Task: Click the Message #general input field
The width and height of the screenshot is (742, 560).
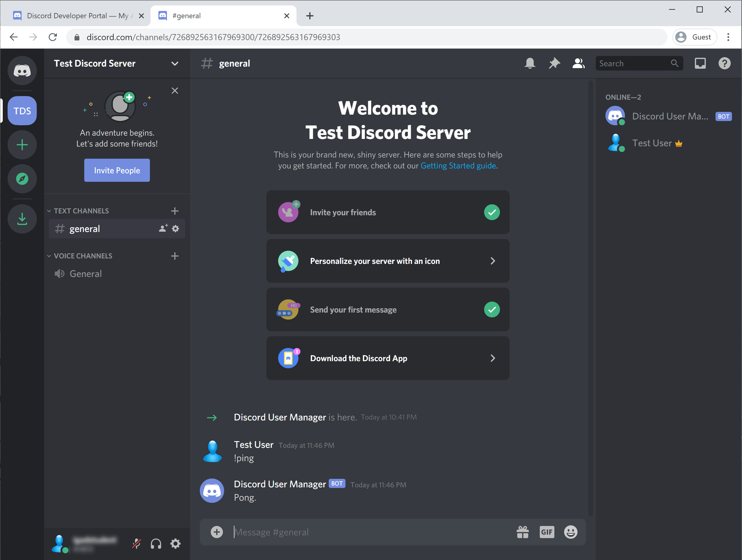Action: tap(369, 532)
